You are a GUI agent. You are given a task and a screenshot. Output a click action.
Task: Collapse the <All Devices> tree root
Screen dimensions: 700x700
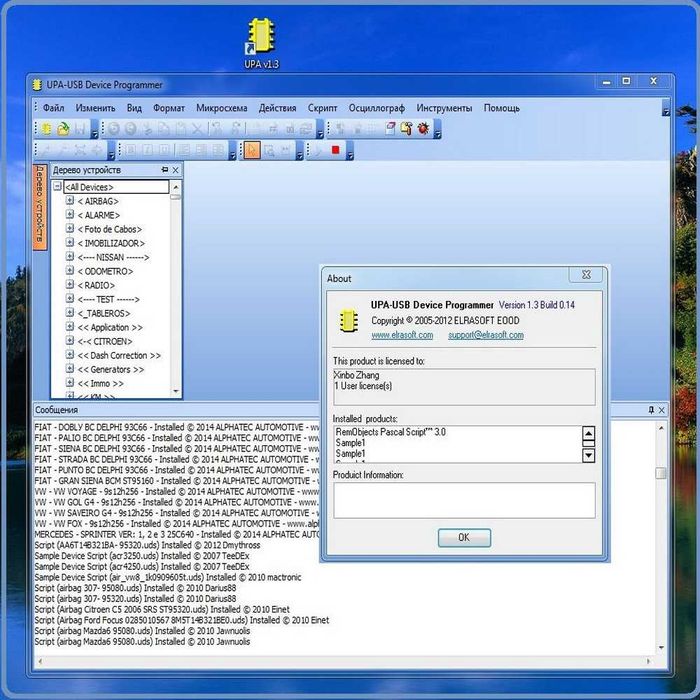57,186
